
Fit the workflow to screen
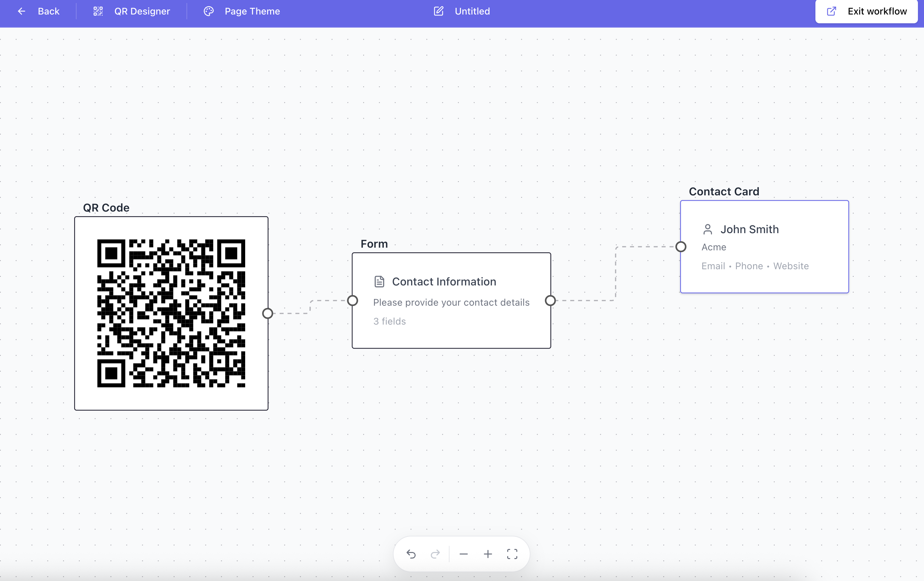(x=512, y=554)
